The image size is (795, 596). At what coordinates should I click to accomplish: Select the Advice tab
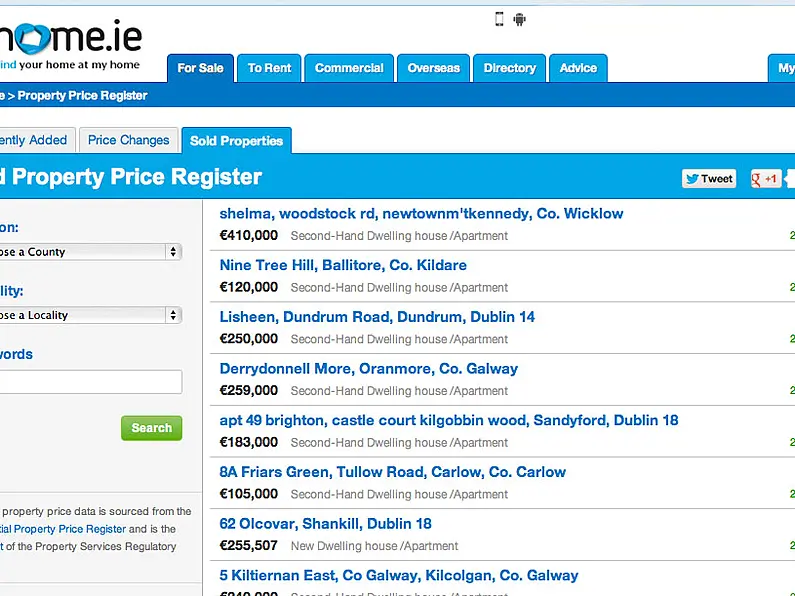(x=578, y=68)
